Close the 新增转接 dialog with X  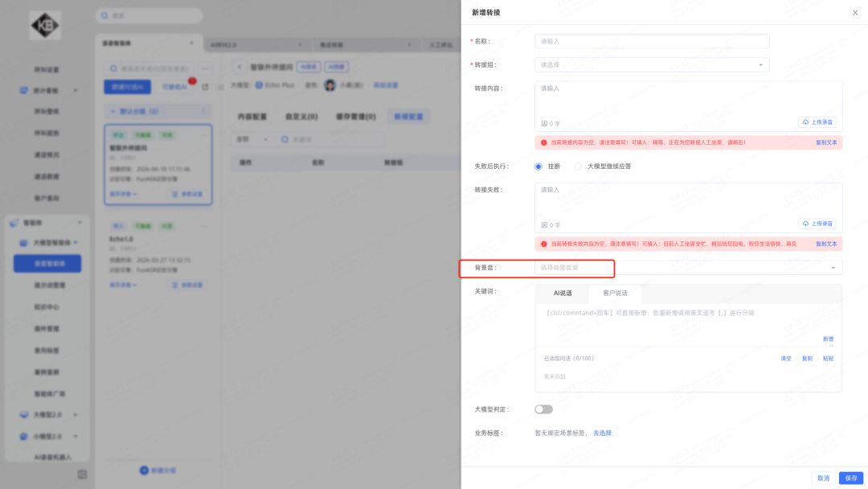tap(854, 13)
